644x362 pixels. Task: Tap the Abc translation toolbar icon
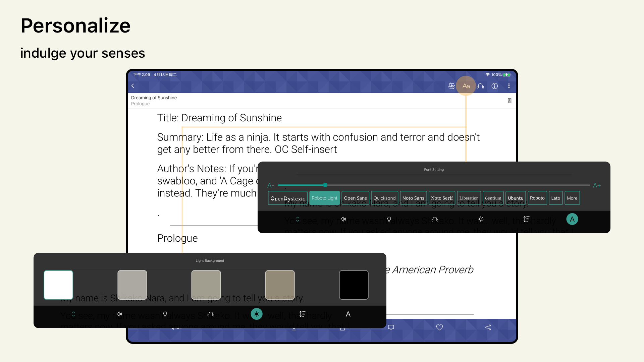(451, 85)
